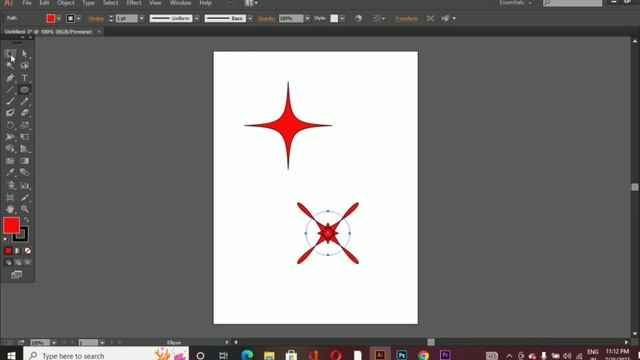640x360 pixels.
Task: Open the File menu
Action: click(x=27, y=3)
